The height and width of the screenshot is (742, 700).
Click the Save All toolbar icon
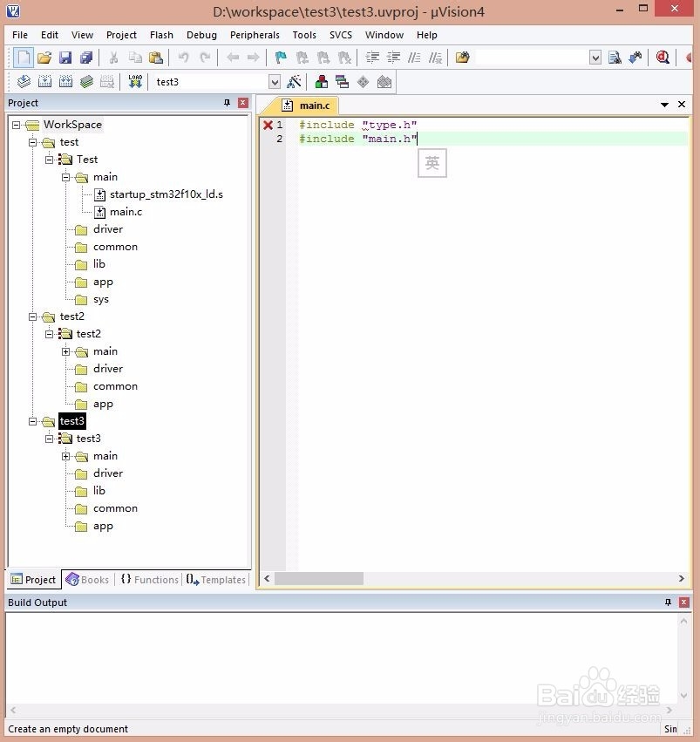(86, 58)
